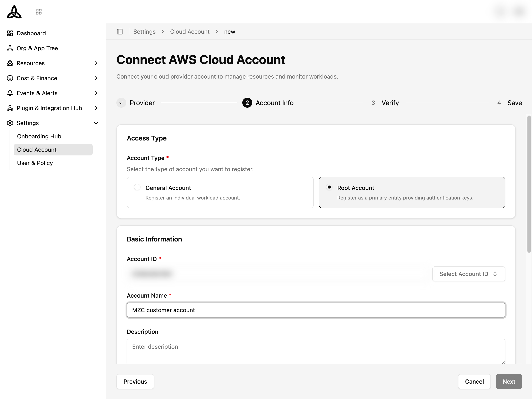Viewport: 532px width, 399px height.
Task: Click the Events & Alerts menu label
Action: (x=37, y=93)
